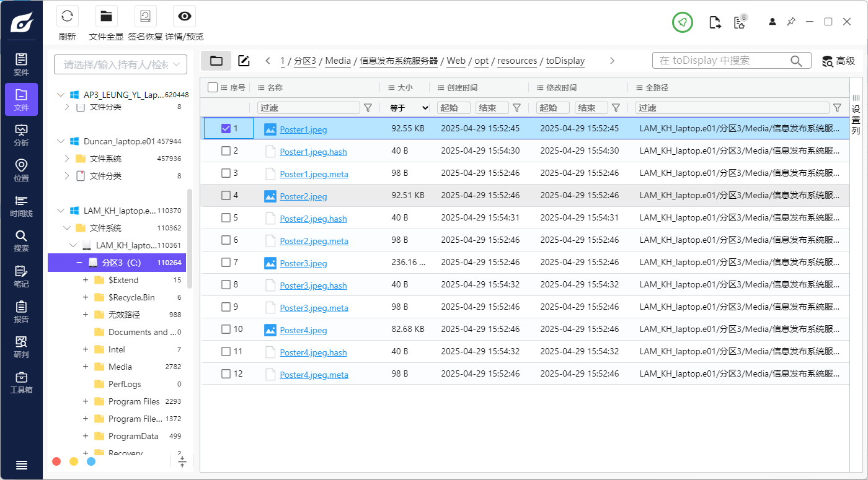
Task: Open the Poster2.jpeg.meta file link
Action: (314, 241)
